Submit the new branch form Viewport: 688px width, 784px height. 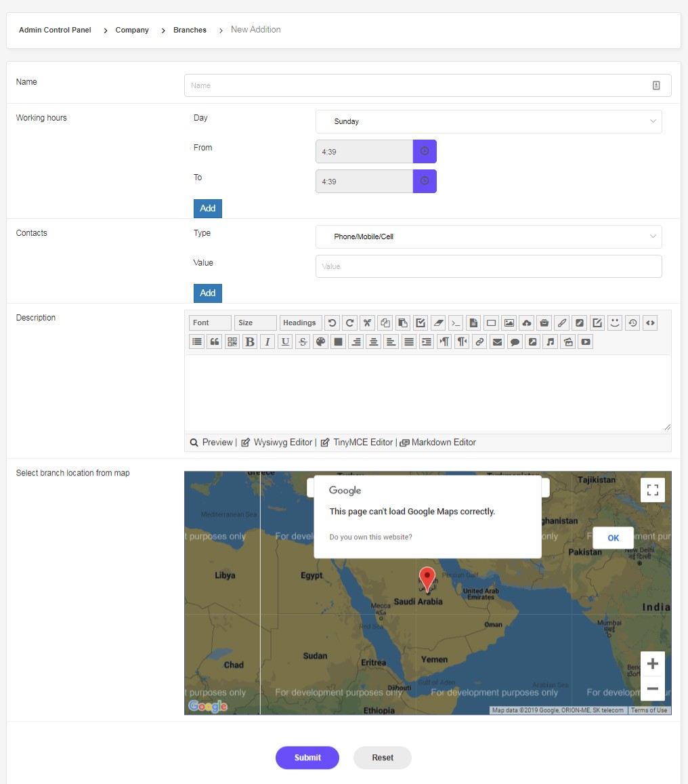click(x=307, y=758)
